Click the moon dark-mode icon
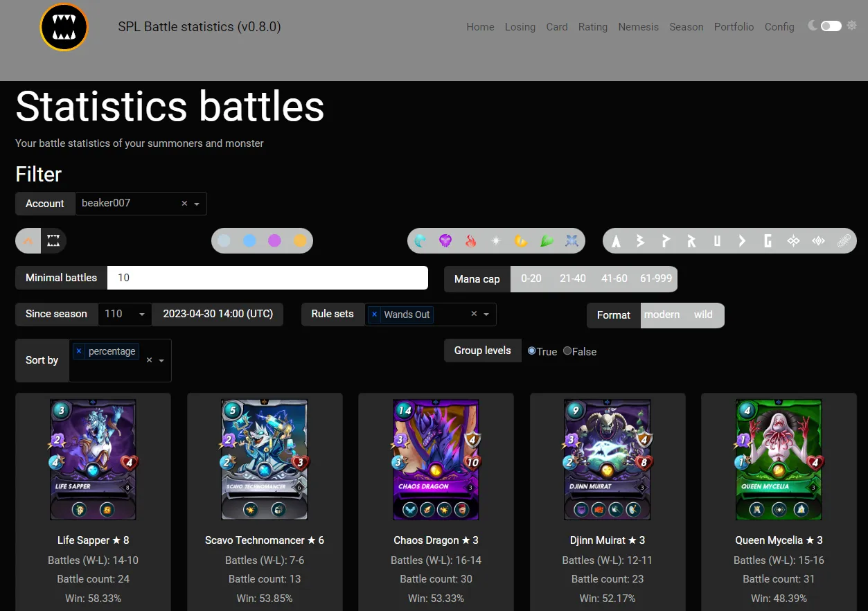The width and height of the screenshot is (868, 611). [813, 26]
